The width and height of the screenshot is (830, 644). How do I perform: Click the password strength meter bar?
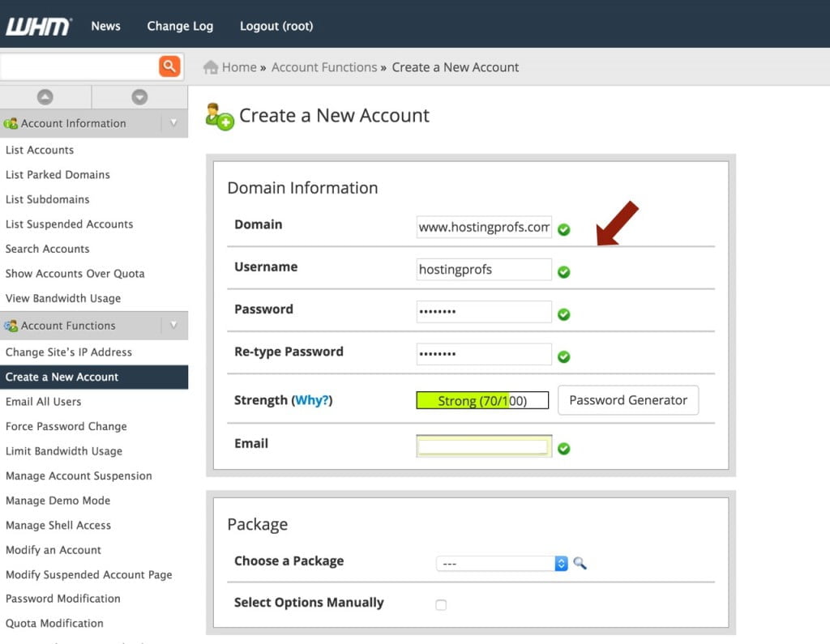(482, 401)
